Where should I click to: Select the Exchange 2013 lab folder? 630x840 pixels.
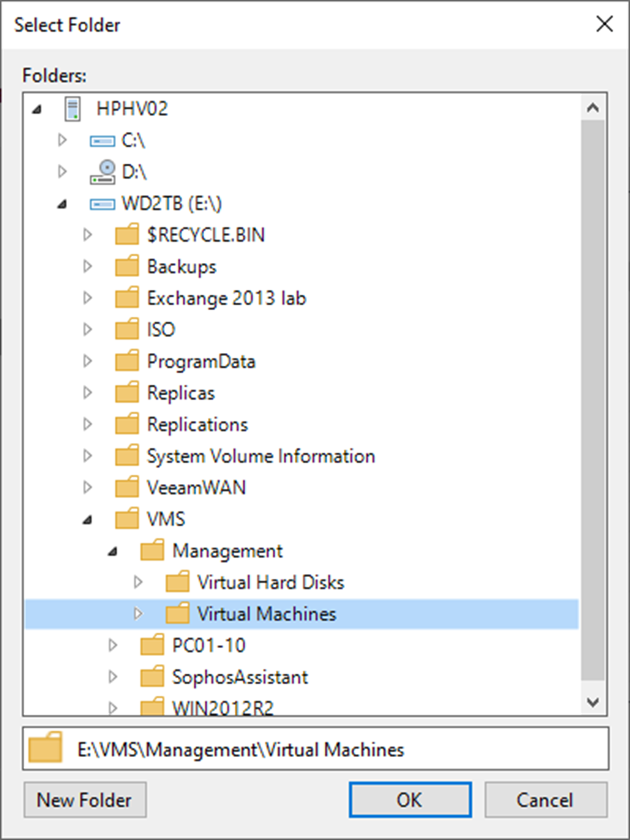point(226,298)
